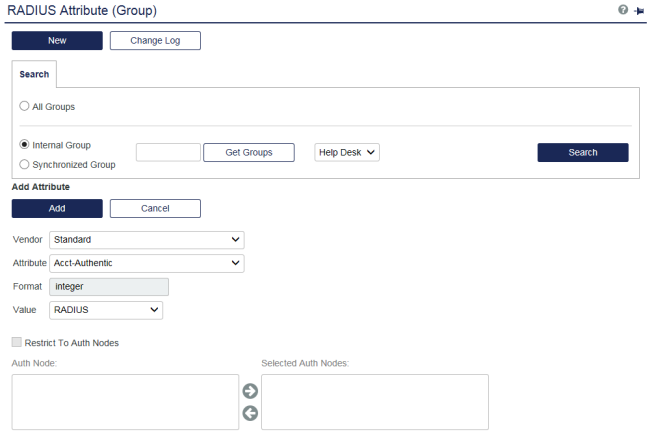Click the help question mark icon
652x434 pixels.
click(x=623, y=10)
